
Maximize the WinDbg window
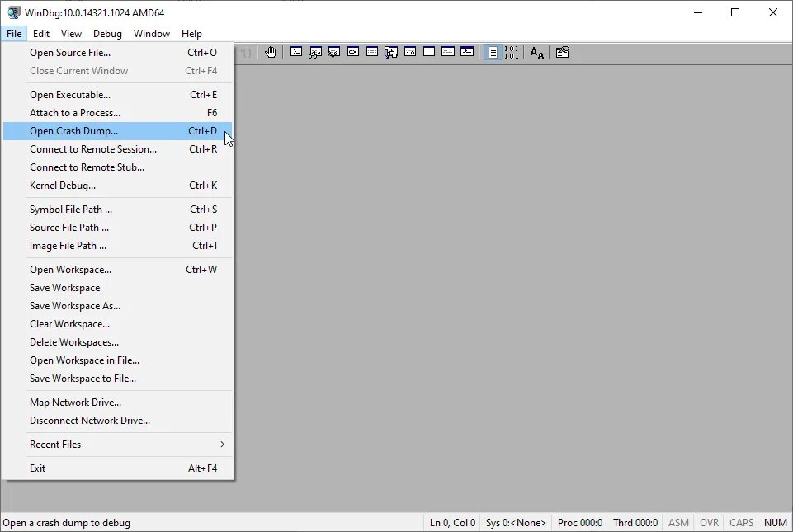click(735, 12)
